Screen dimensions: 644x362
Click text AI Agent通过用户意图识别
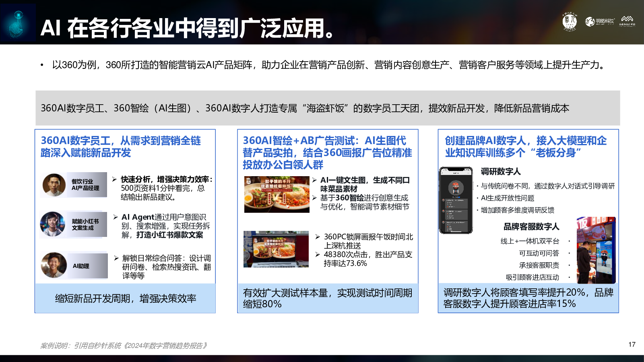click(165, 226)
